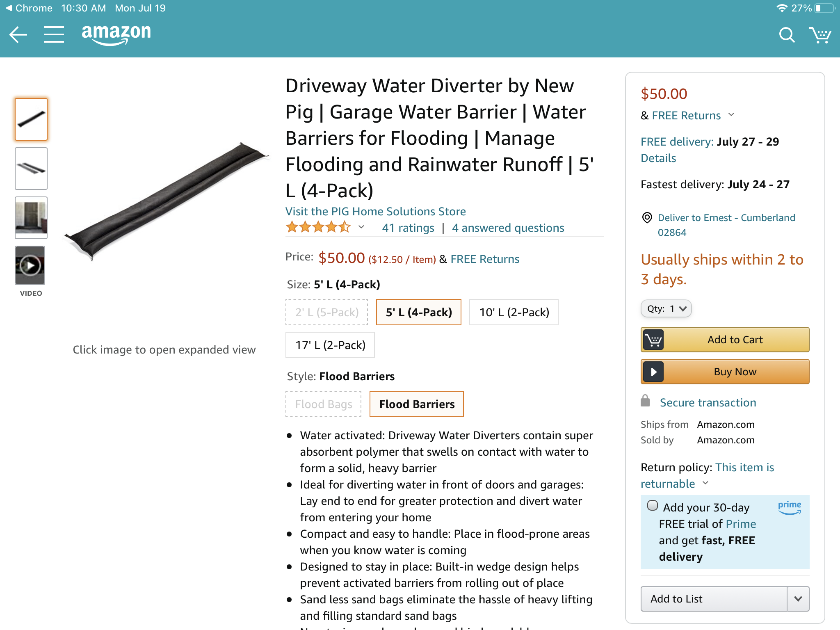This screenshot has height=630, width=840.
Task: Tap the delivery location pin icon
Action: pos(647,218)
